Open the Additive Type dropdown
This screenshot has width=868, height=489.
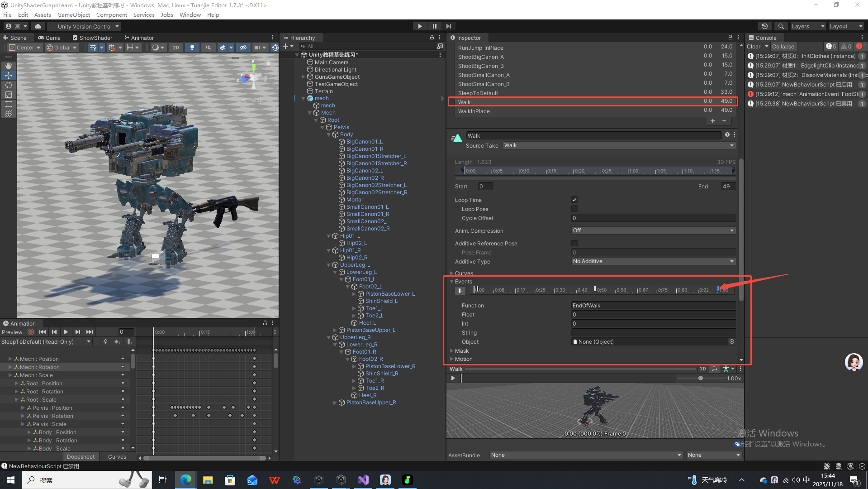point(654,261)
